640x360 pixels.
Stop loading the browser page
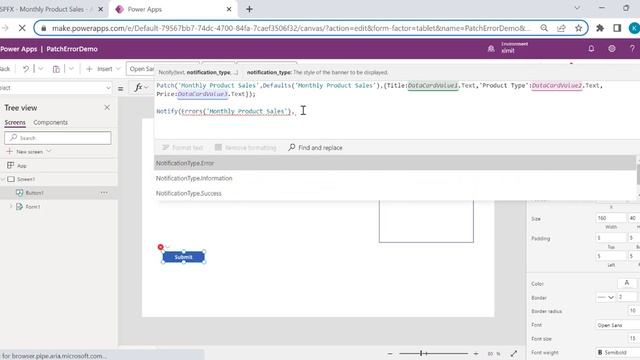click(x=22, y=28)
